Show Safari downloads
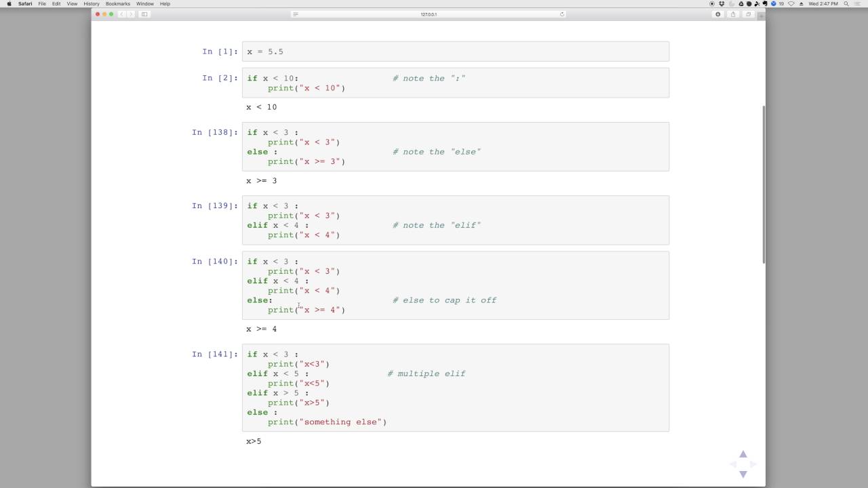 [x=717, y=14]
